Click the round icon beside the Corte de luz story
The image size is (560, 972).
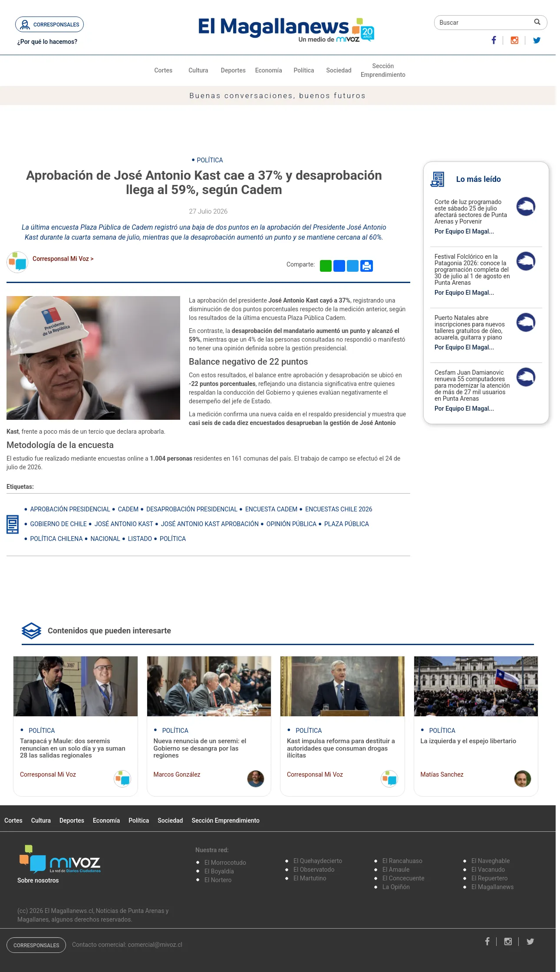526,207
